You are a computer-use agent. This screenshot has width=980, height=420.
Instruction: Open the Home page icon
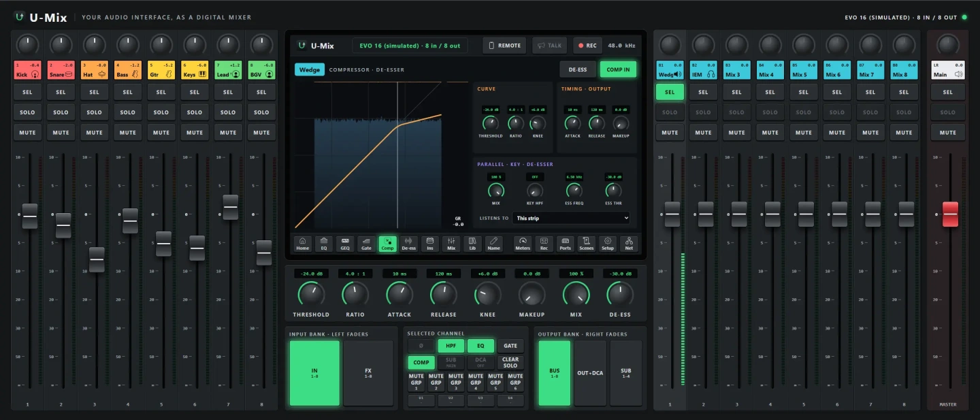point(302,244)
